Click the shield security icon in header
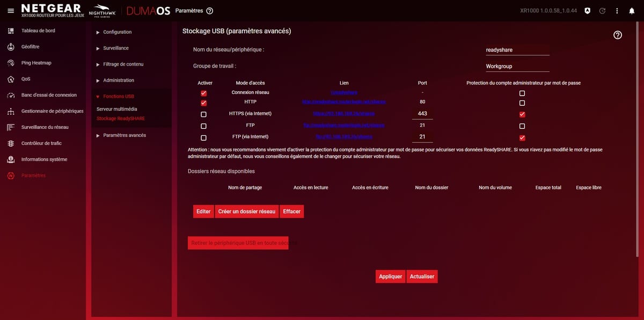 [588, 11]
